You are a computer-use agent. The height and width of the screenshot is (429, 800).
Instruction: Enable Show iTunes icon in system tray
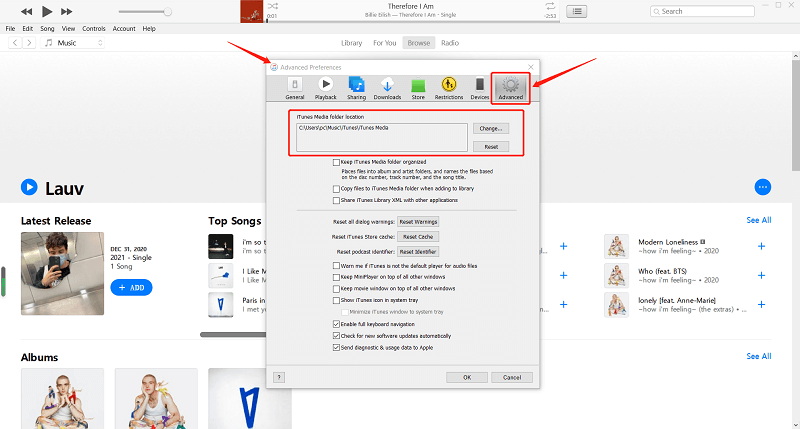(336, 300)
